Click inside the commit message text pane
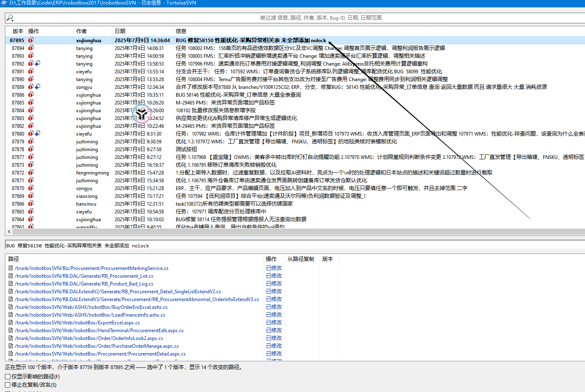585x392 pixels. [x=295, y=245]
